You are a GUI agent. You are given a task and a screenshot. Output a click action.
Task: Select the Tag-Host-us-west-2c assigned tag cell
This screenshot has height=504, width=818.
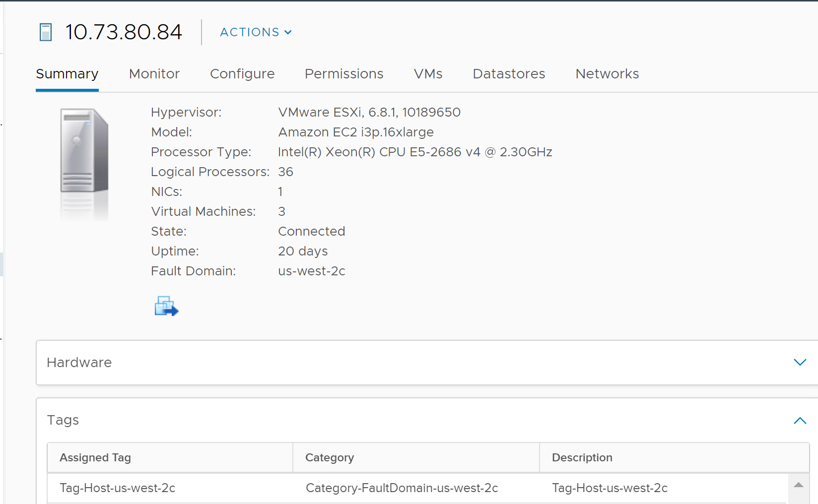pyautogui.click(x=117, y=488)
